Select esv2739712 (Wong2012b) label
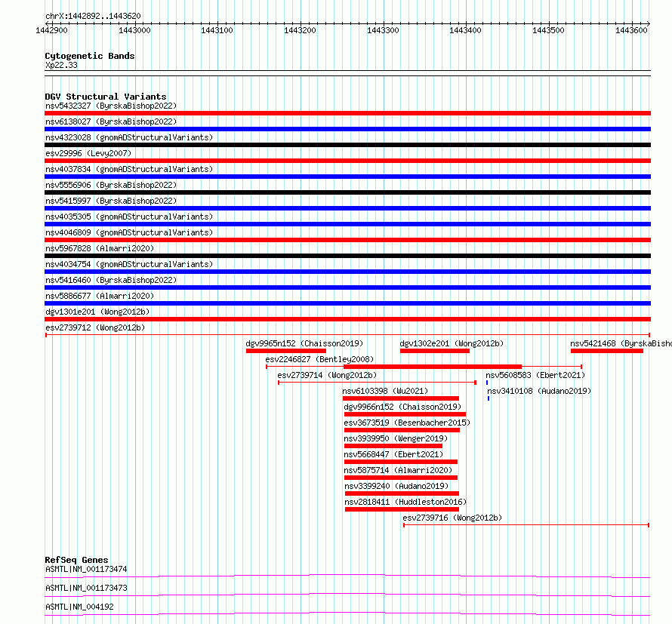This screenshot has width=672, height=624. coord(95,327)
